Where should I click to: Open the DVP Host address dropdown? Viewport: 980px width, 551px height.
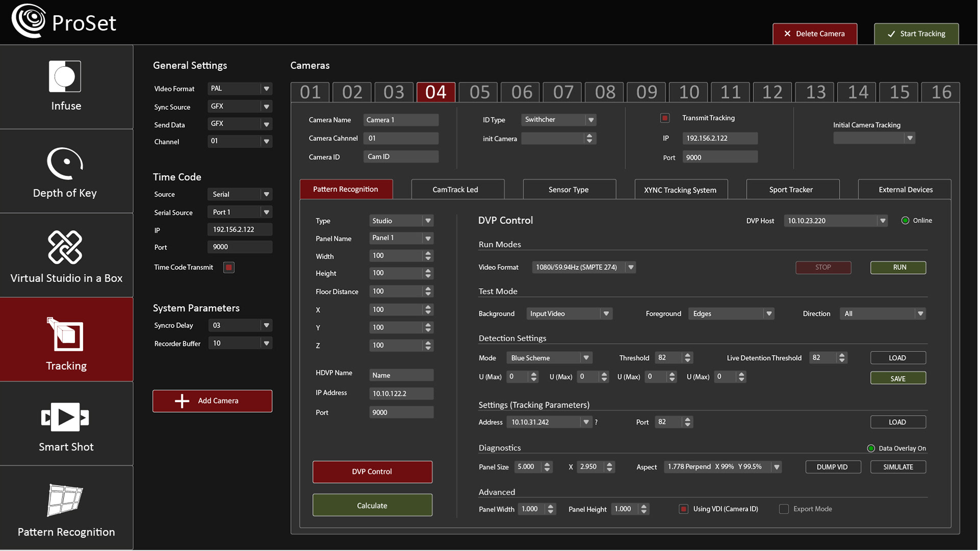[882, 221]
